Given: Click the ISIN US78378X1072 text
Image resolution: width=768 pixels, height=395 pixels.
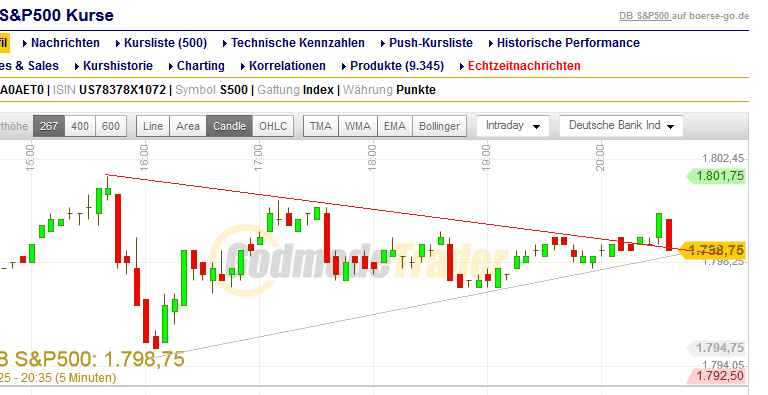Looking at the screenshot, I should click(x=109, y=90).
